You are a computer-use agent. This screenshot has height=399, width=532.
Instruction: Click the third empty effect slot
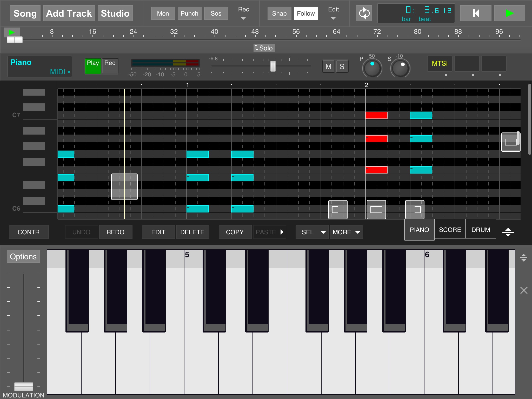[x=494, y=63]
